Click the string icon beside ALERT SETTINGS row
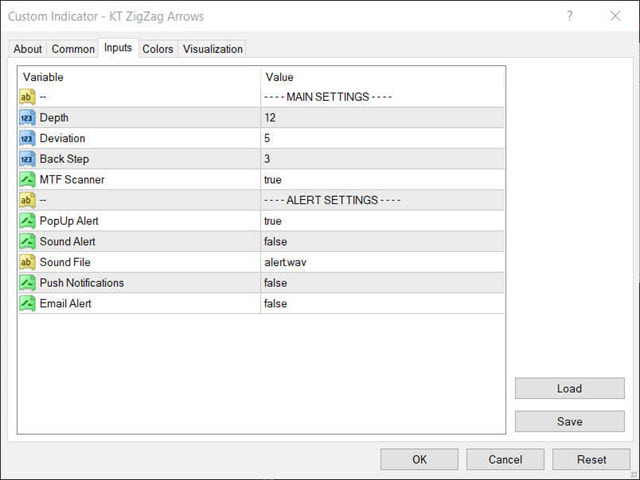640x480 pixels. click(x=27, y=200)
